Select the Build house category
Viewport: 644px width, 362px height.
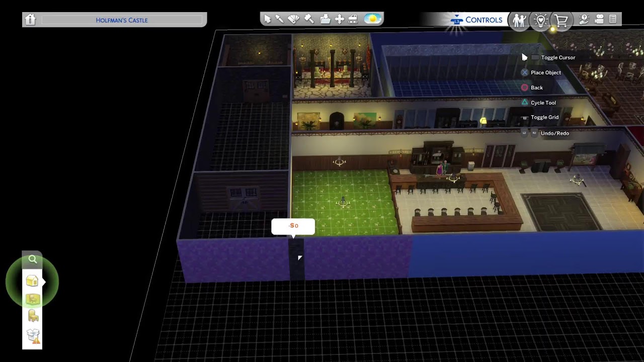32,281
